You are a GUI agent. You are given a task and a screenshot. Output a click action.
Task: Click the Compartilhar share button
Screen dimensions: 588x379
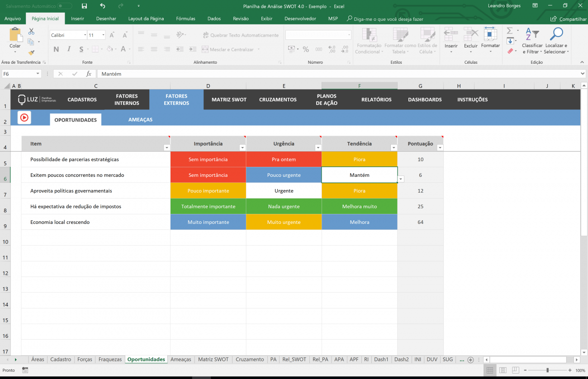[568, 19]
